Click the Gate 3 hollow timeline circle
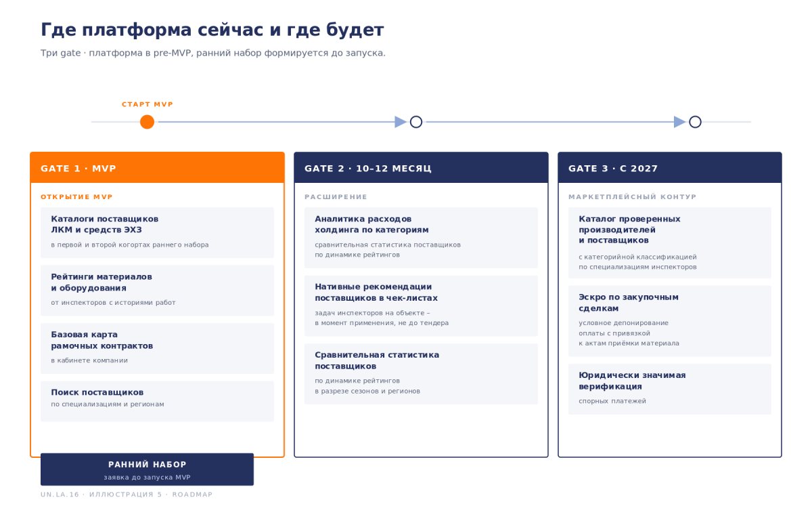The image size is (812, 508). pyautogui.click(x=695, y=122)
